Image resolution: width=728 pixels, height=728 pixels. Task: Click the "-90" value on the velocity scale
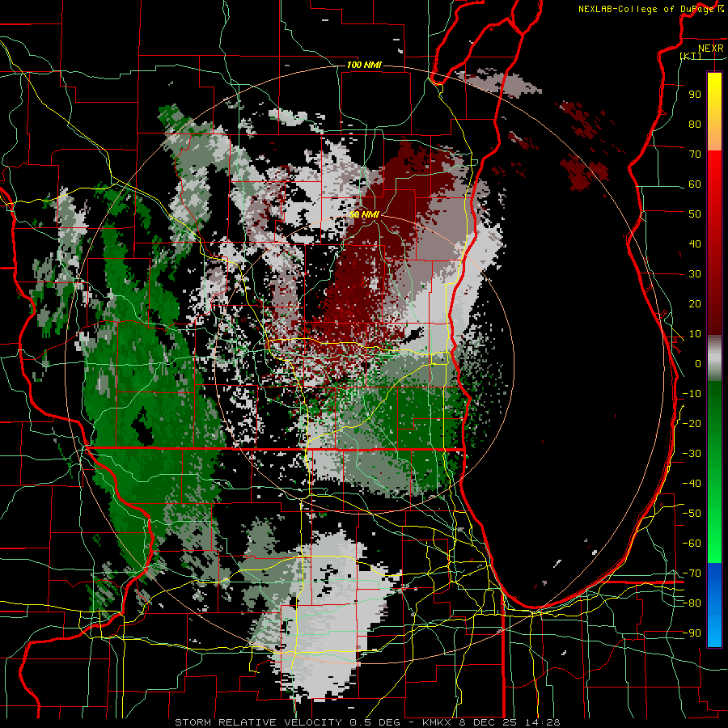coord(692,633)
